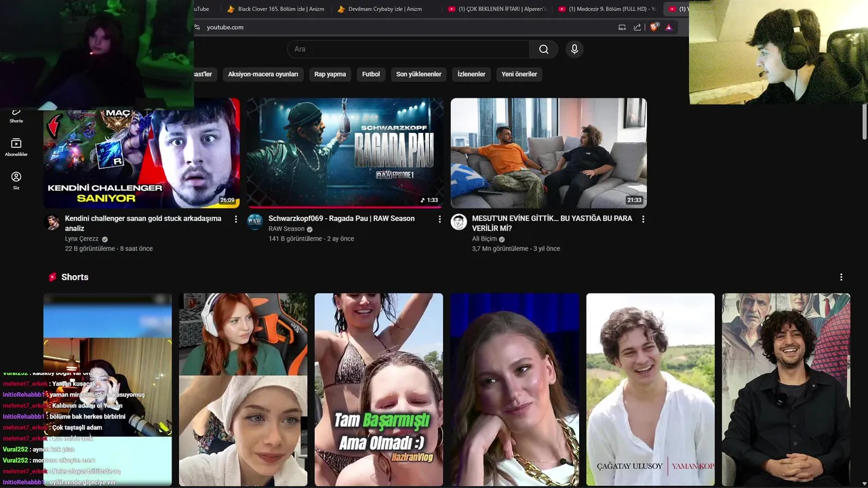Open options menu for the Kendini challenger video
The image size is (868, 488).
coord(236,219)
